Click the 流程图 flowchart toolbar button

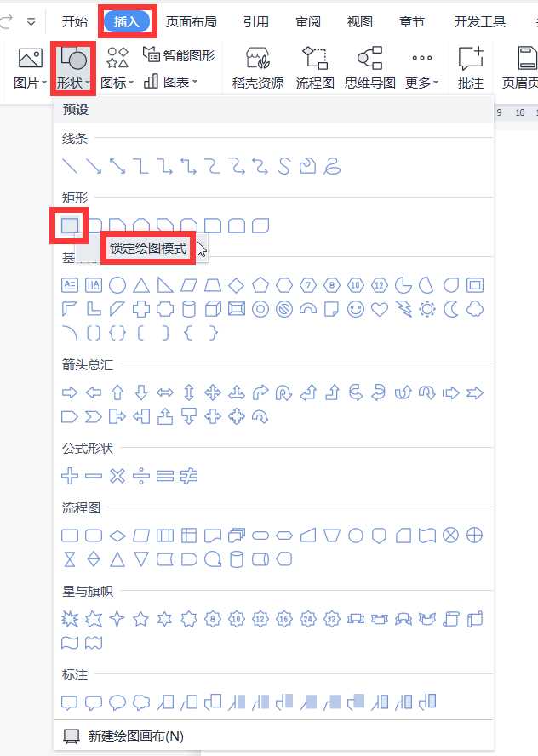pyautogui.click(x=315, y=68)
